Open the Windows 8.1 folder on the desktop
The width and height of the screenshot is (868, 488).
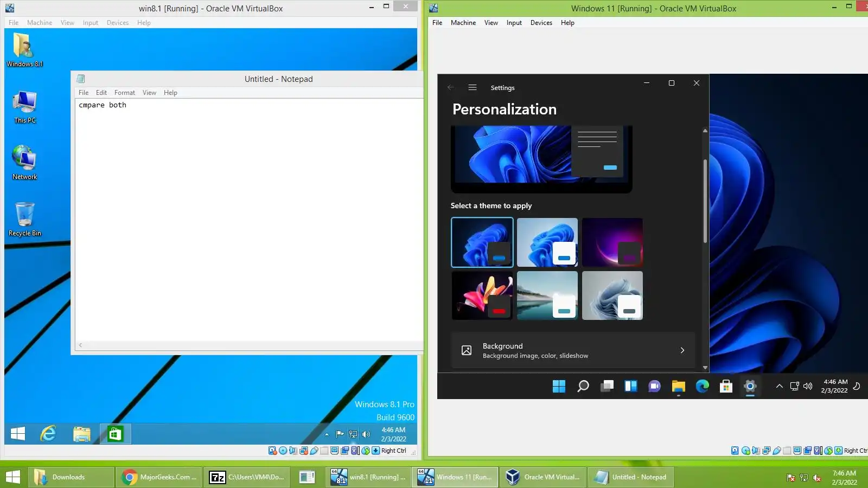pyautogui.click(x=24, y=50)
